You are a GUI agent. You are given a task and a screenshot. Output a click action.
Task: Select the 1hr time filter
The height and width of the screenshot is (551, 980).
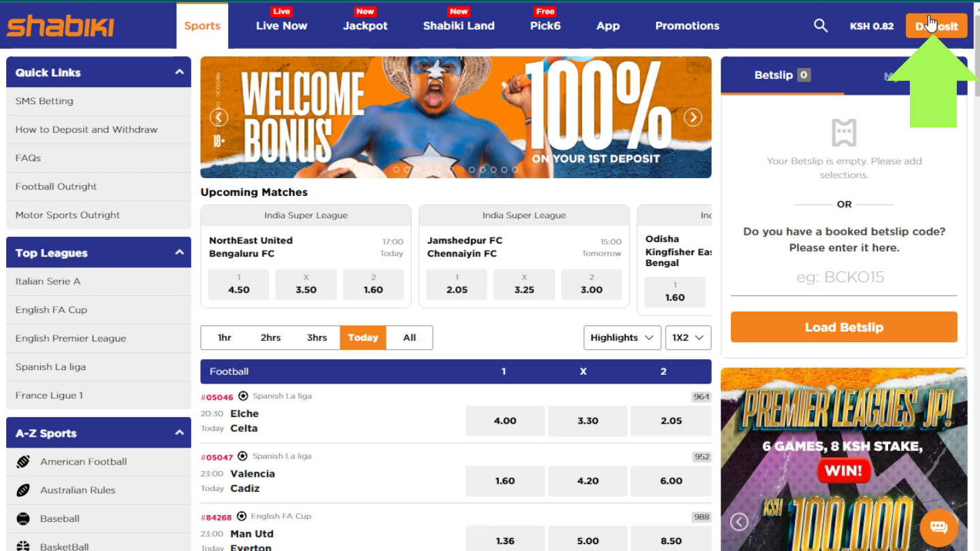point(225,337)
